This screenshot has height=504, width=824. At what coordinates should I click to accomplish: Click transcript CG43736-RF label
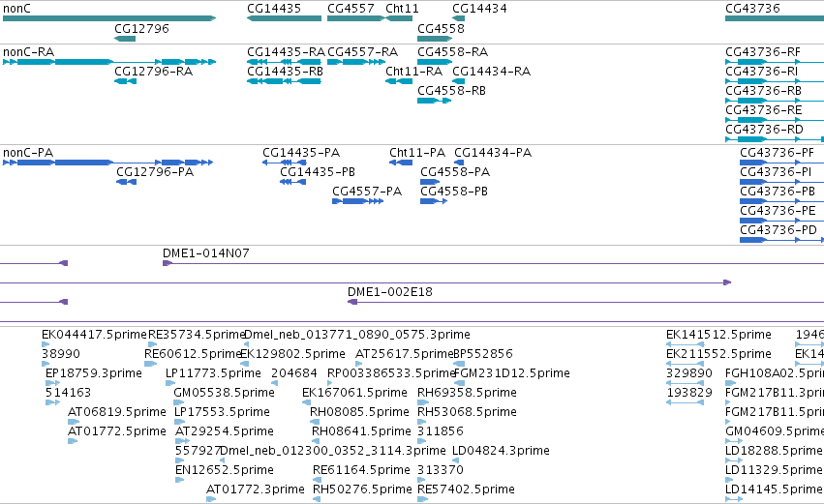click(x=763, y=52)
